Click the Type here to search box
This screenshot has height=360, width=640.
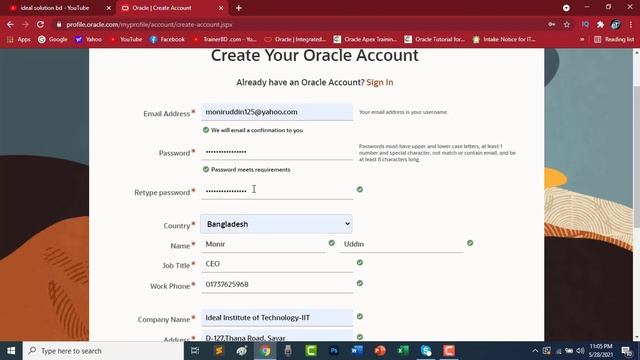pyautogui.click(x=103, y=351)
